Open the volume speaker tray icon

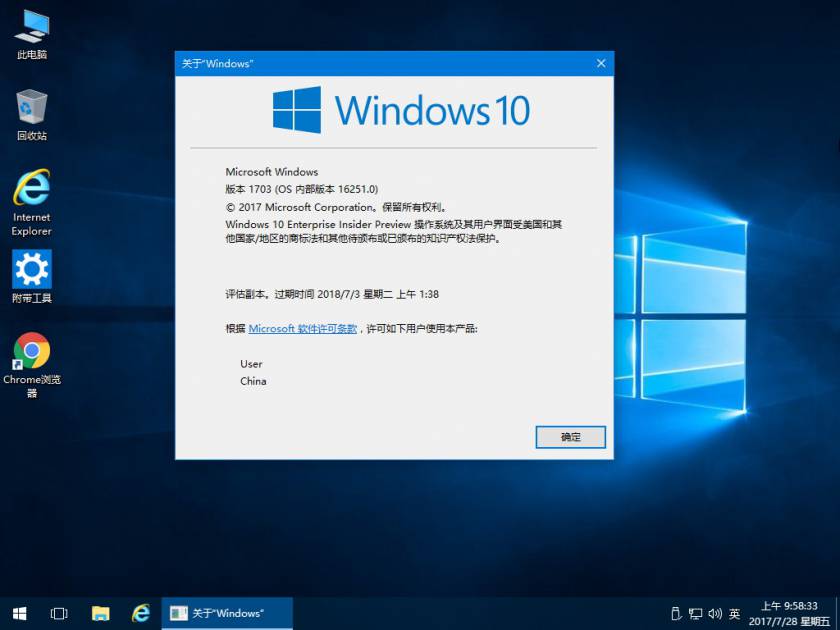pos(715,613)
